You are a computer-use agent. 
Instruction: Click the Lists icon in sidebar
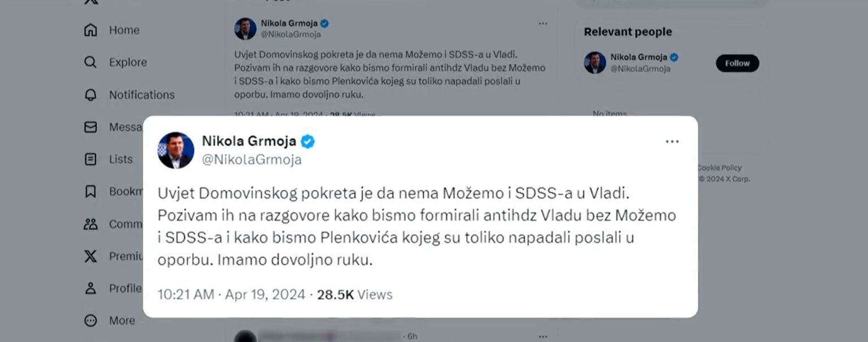click(x=90, y=159)
